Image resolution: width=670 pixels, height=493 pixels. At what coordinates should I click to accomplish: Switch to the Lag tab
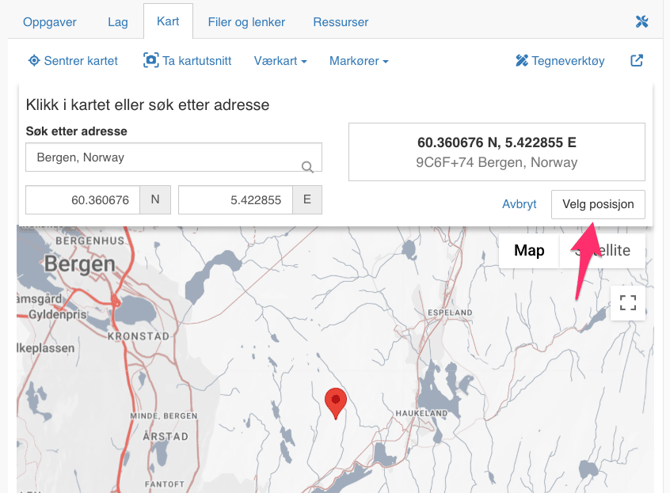pos(118,22)
